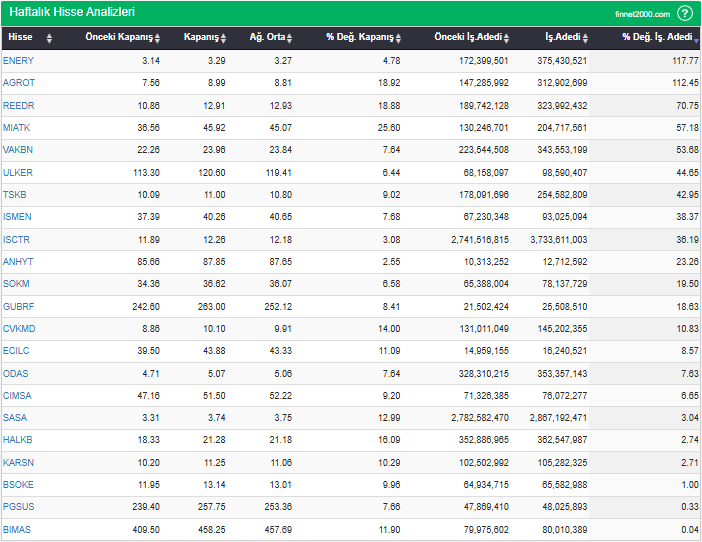
Task: Select ANHYT volume change value 23.26
Action: point(688,261)
